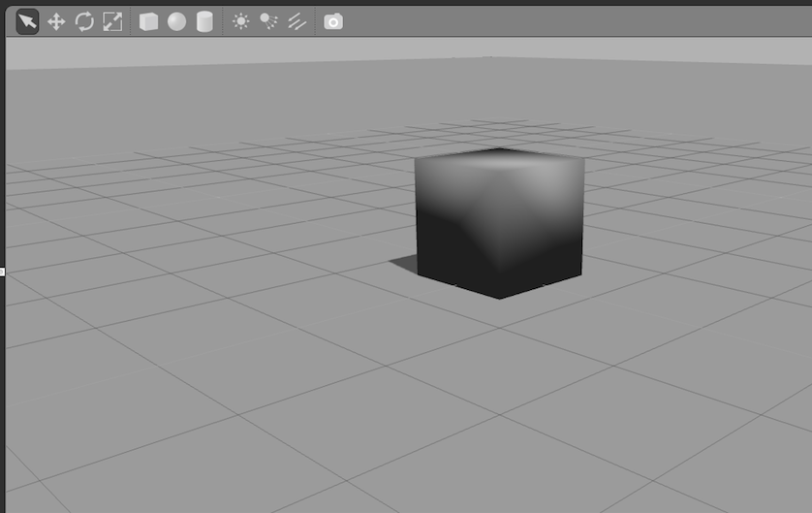Activate the translate (move) tool
The image size is (812, 513).
[x=56, y=21]
